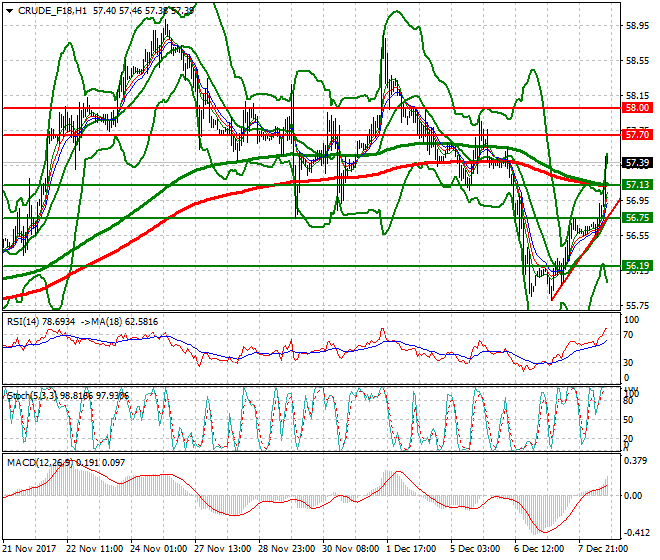Select the CRUDE_F18,H1 chart title text
Screen dimensions: 660x560
[52, 11]
